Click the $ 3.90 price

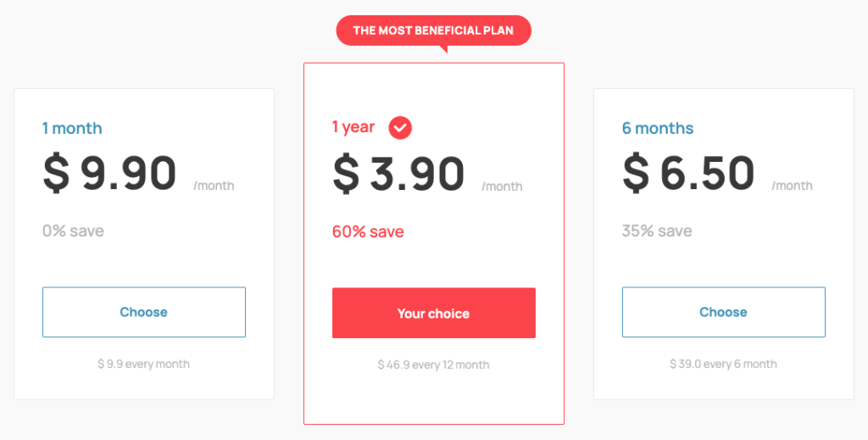pos(399,174)
